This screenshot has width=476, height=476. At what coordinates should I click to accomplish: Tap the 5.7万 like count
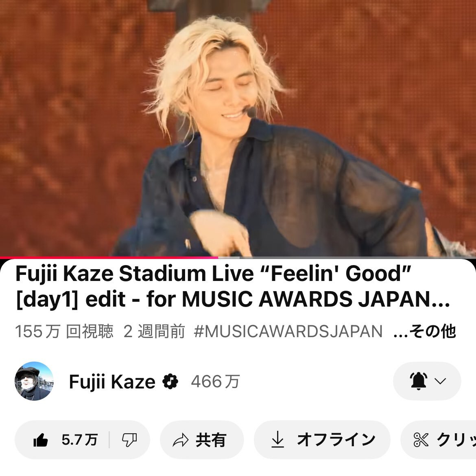point(79,439)
